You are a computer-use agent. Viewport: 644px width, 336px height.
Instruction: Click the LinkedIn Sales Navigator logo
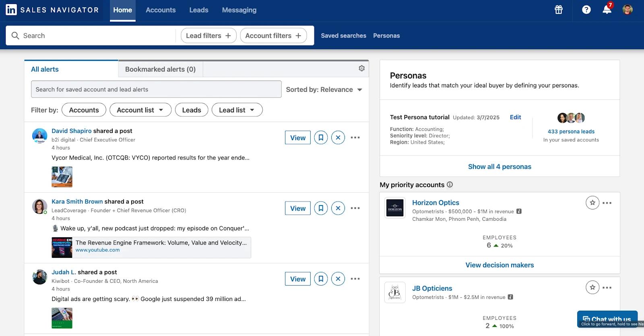52,10
